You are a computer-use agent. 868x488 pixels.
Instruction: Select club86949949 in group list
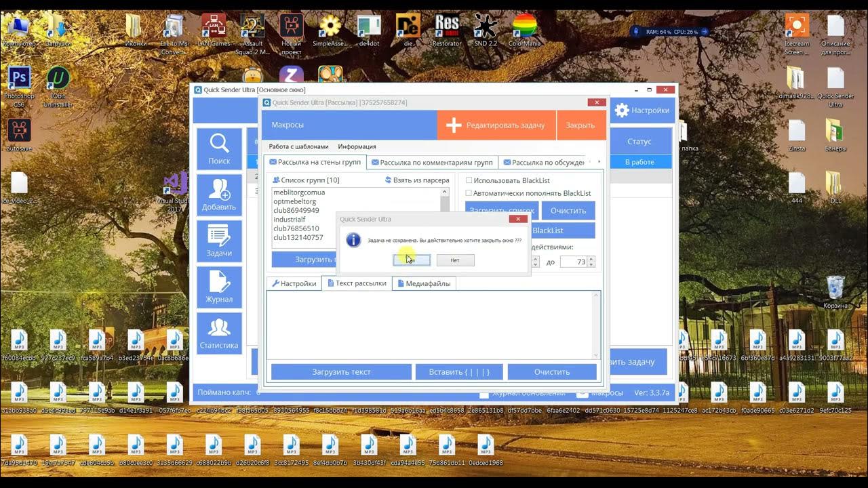point(296,210)
